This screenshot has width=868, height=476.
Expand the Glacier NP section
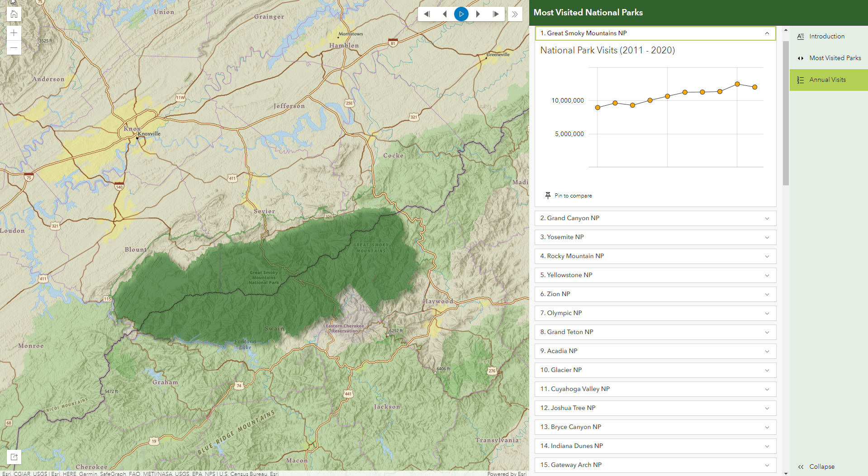point(655,370)
